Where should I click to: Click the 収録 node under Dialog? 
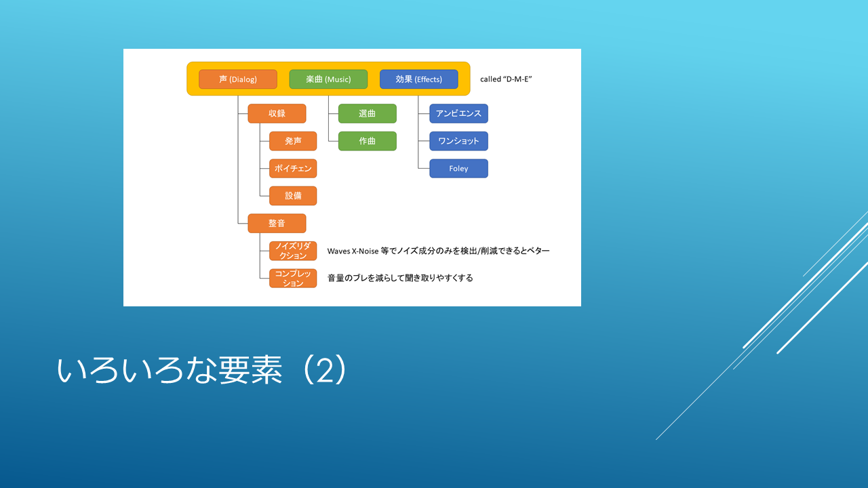pos(277,114)
